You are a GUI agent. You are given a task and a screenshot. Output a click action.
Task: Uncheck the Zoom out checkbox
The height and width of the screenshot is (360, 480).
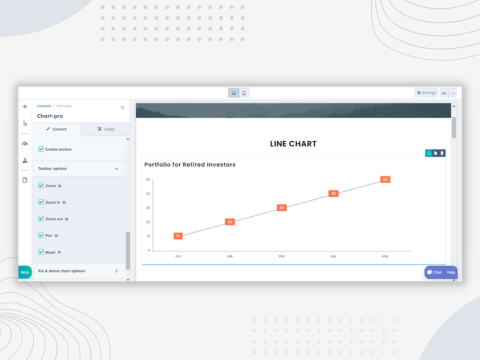click(41, 219)
